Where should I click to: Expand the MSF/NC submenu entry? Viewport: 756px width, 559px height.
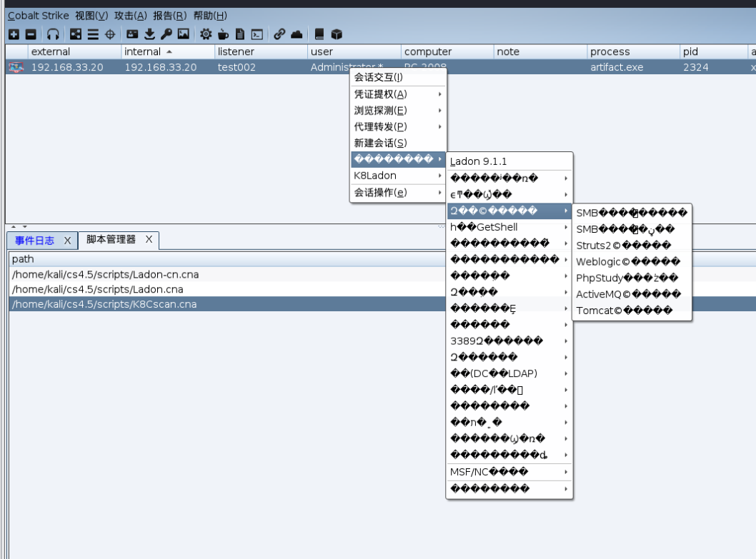[509, 472]
